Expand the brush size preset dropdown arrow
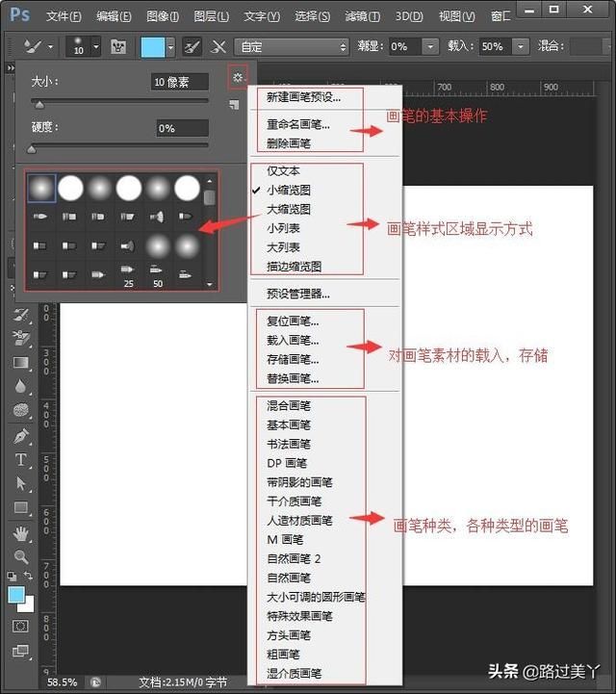 tap(96, 46)
